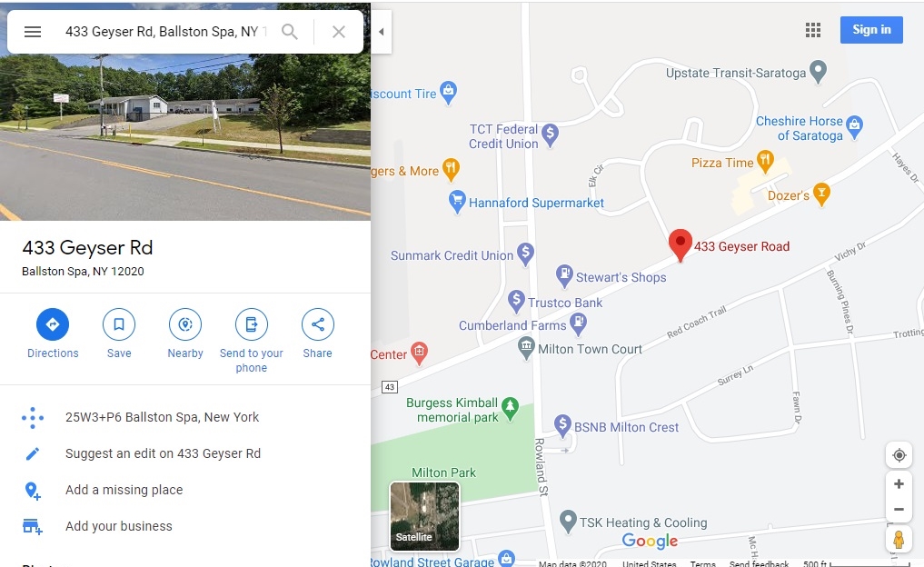Collapse the side panel arrow
The height and width of the screenshot is (567, 924).
pyautogui.click(x=382, y=32)
